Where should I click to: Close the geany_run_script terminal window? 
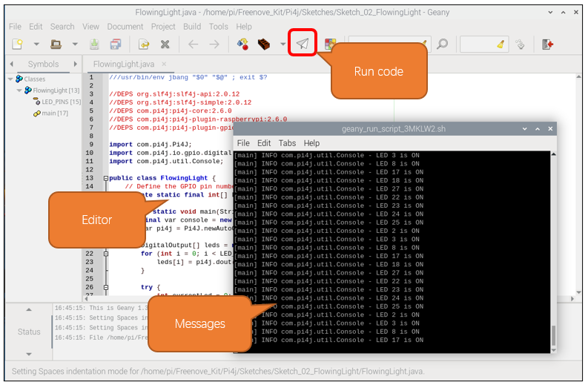[550, 129]
